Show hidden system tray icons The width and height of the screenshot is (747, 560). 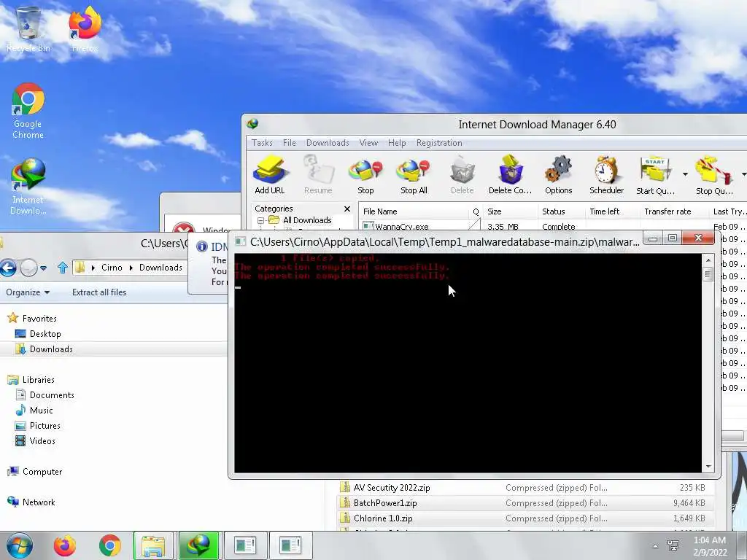pos(655,546)
